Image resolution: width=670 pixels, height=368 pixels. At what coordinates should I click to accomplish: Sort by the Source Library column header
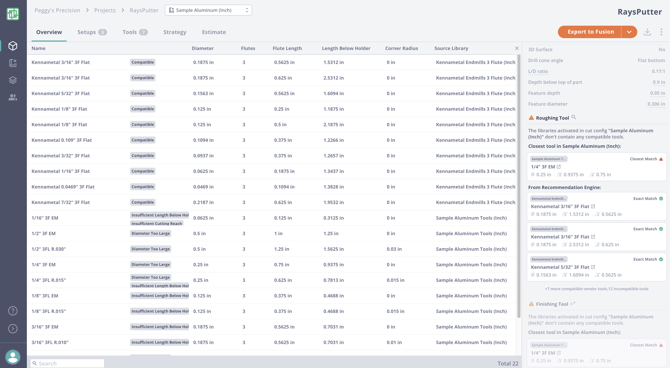pos(451,48)
